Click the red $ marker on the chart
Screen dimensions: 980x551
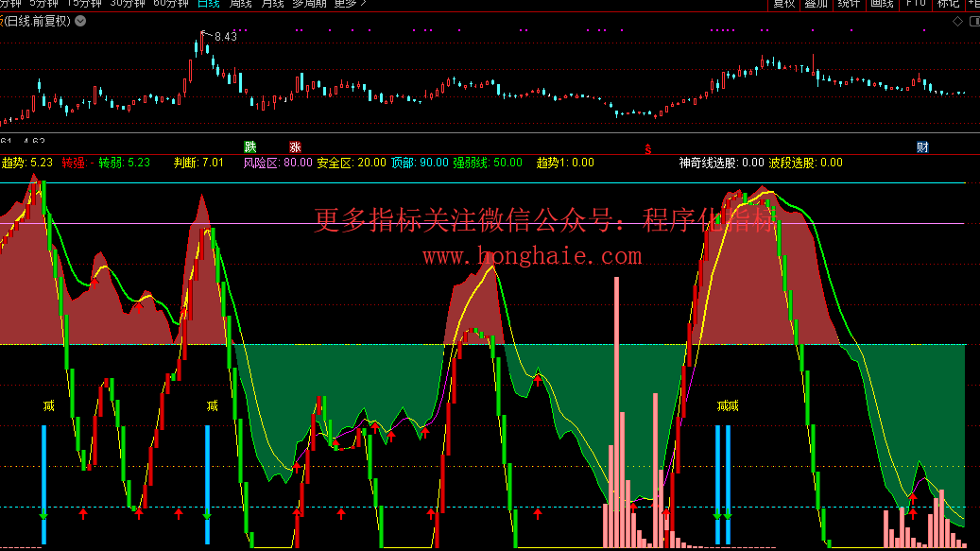click(x=647, y=149)
